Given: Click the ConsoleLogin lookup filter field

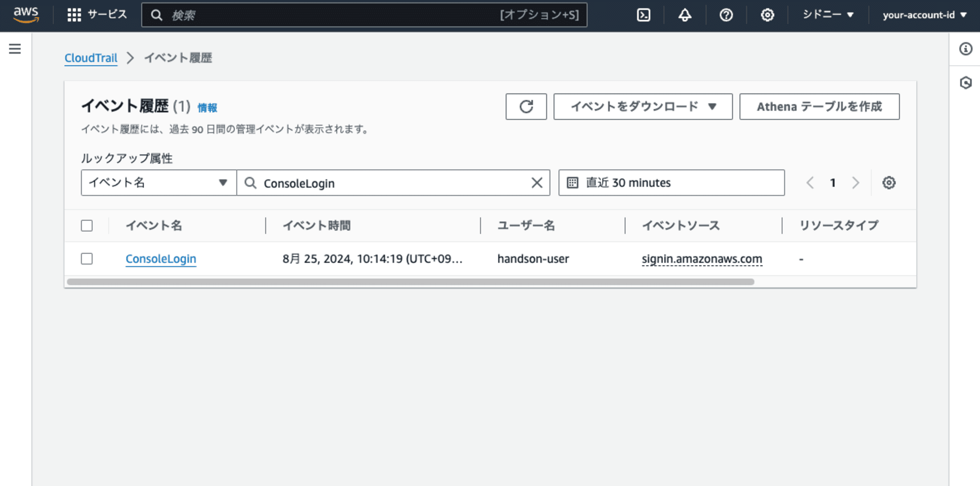Looking at the screenshot, I should tap(393, 183).
